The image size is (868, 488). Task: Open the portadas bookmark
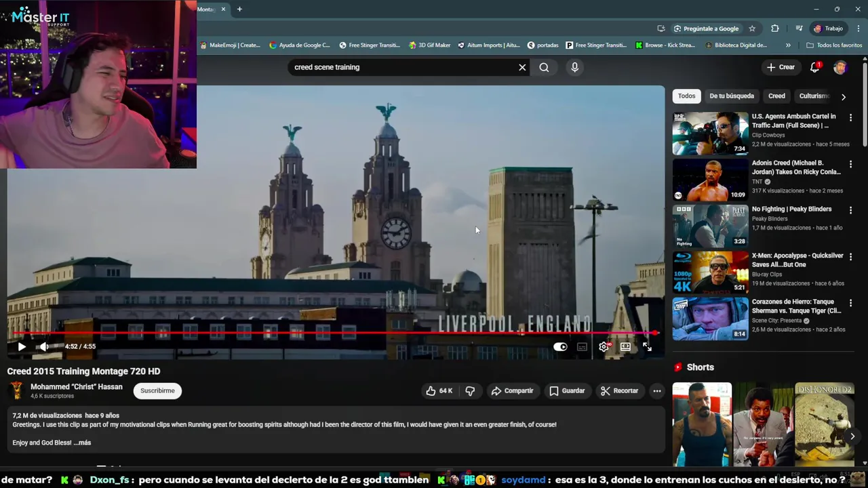(542, 45)
